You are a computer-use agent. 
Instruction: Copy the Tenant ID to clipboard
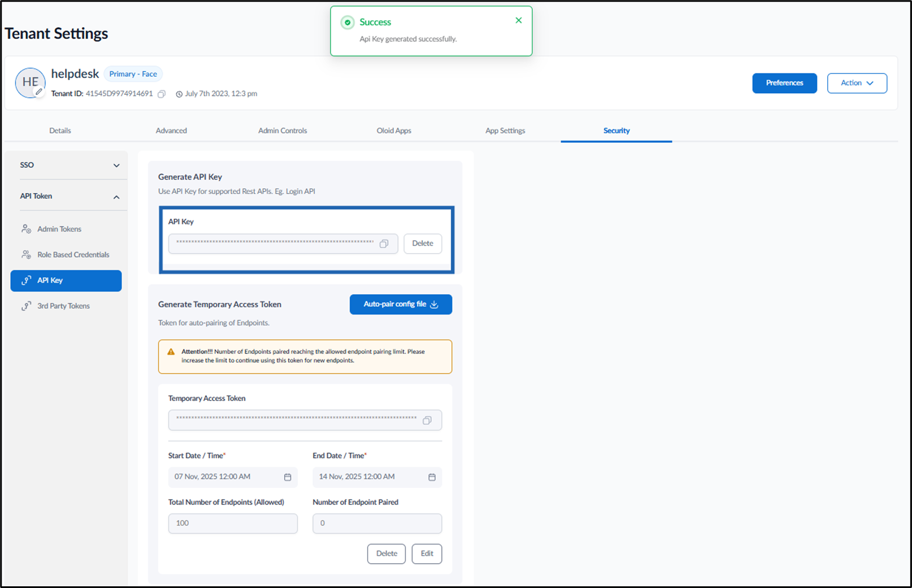tap(162, 94)
